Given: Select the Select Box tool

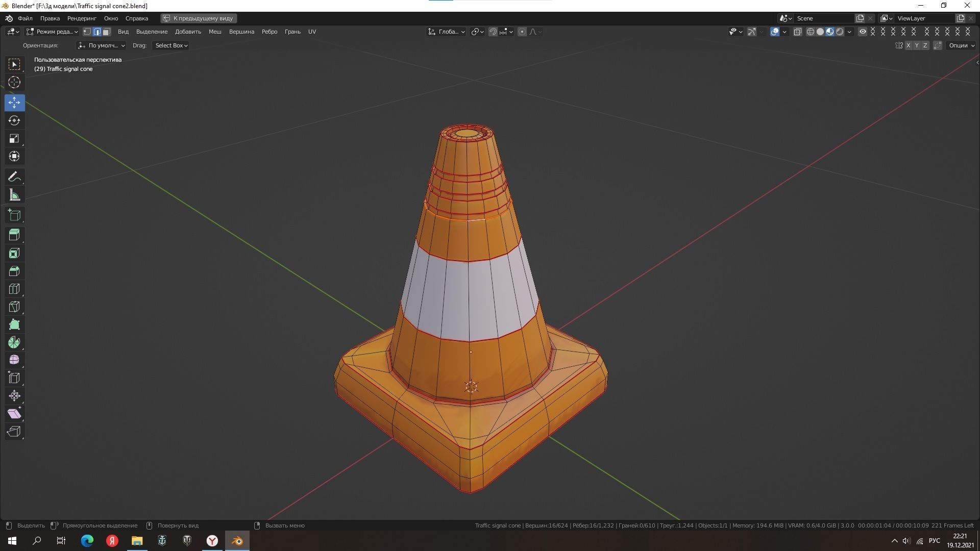Looking at the screenshot, I should (x=14, y=64).
